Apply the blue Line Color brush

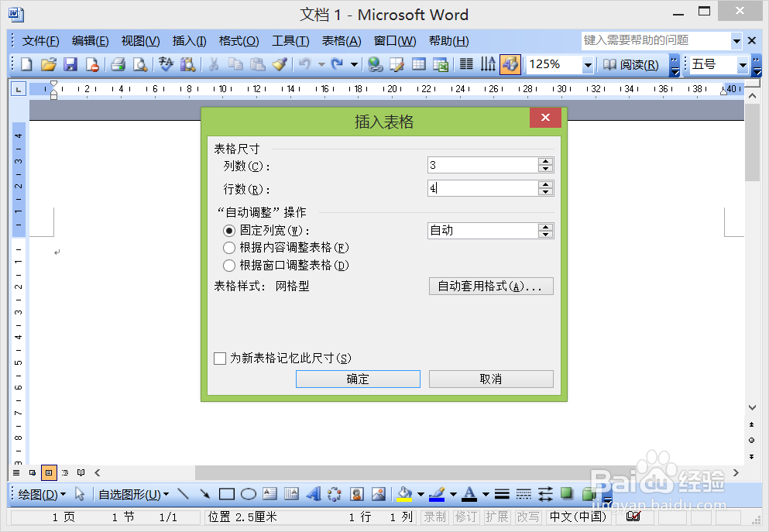[x=437, y=494]
